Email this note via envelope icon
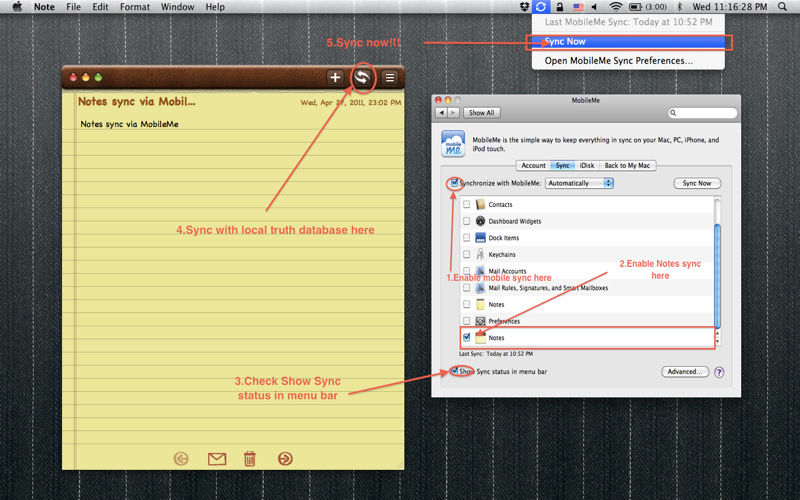This screenshot has height=500, width=800. pyautogui.click(x=217, y=459)
